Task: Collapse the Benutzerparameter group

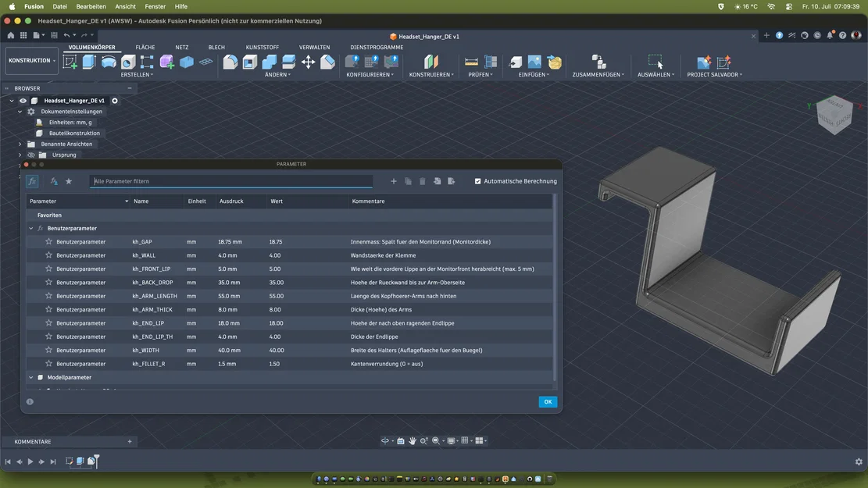Action: pyautogui.click(x=31, y=228)
